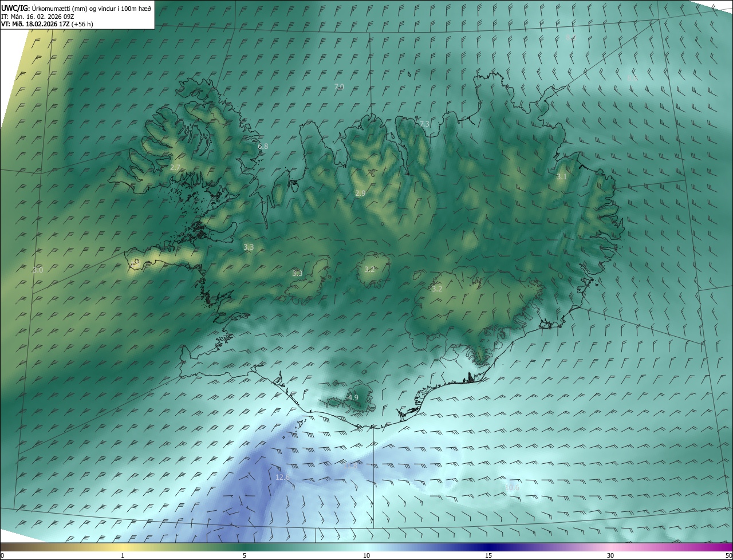Click the 6.8 value label near the Westfjords
Viewport: 733px width, 560px height.
point(263,147)
